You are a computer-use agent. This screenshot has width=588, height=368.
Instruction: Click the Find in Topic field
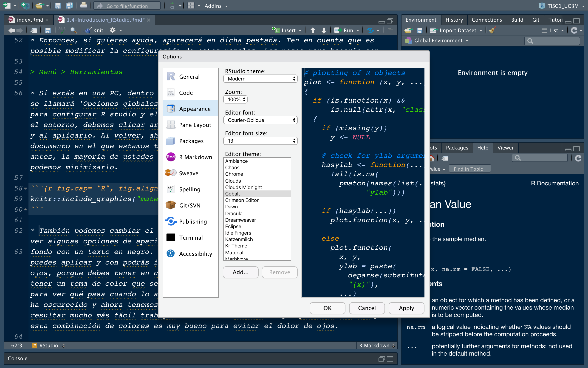pyautogui.click(x=469, y=169)
